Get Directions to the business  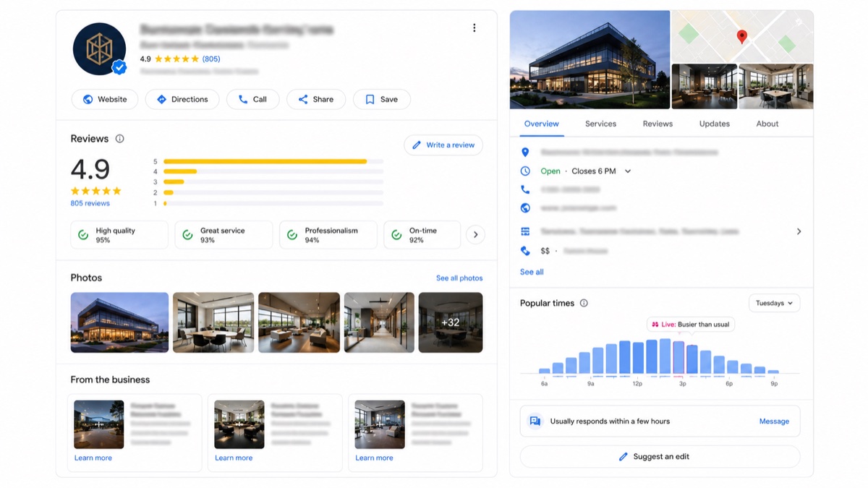tap(182, 100)
